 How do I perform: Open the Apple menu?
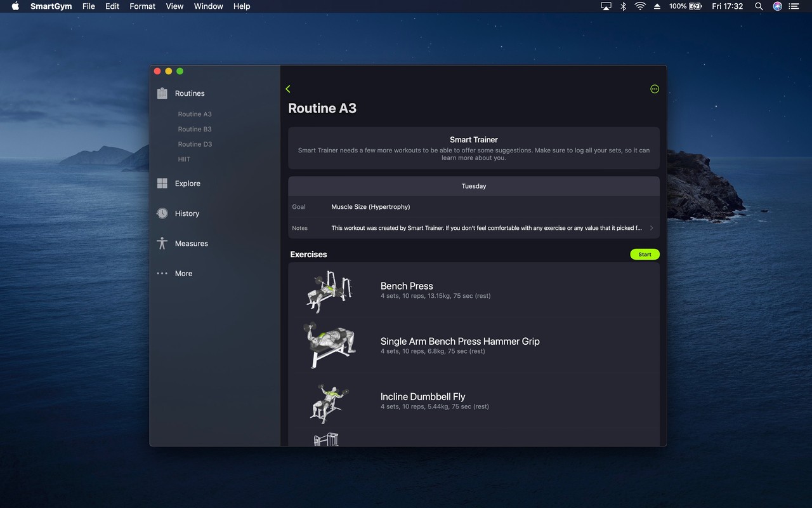[x=15, y=6]
